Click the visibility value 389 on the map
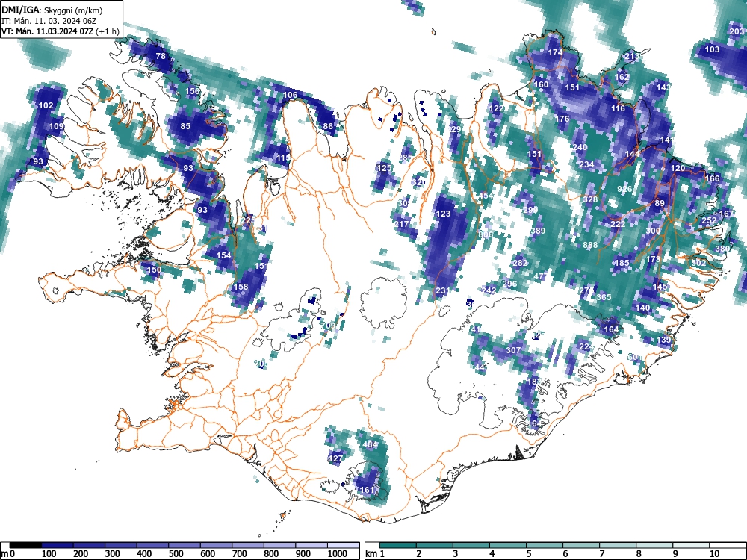This screenshot has height=560, width=747. [538, 231]
